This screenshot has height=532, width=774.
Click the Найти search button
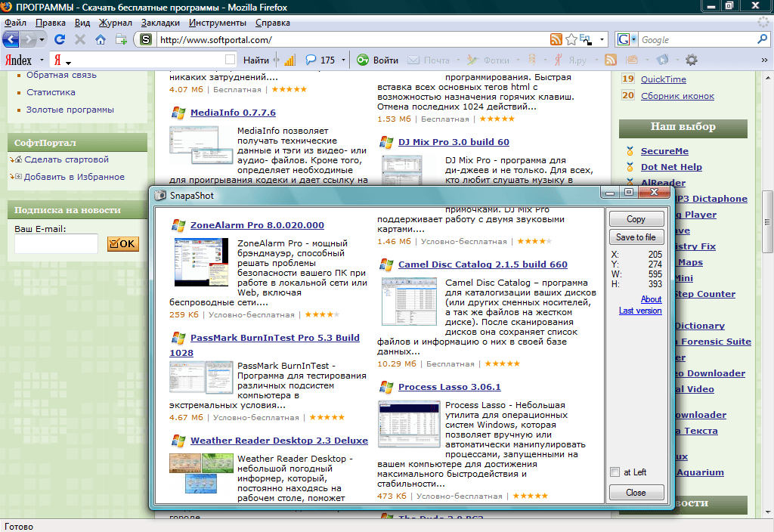pos(256,60)
